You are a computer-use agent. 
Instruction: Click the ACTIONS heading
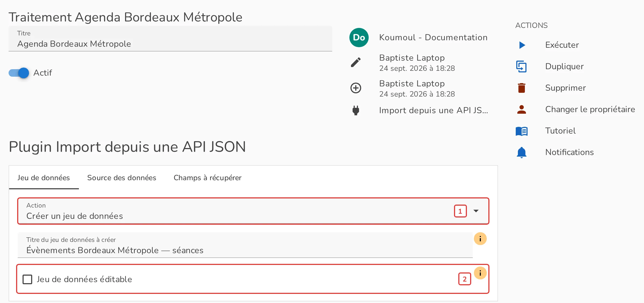(x=531, y=25)
